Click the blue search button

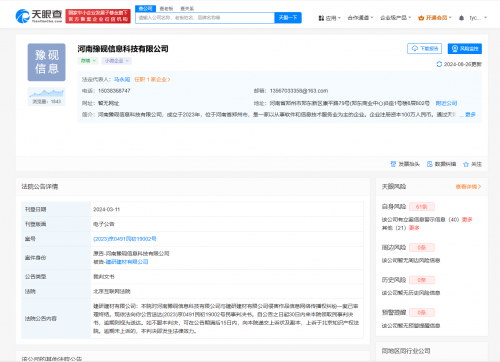(288, 18)
